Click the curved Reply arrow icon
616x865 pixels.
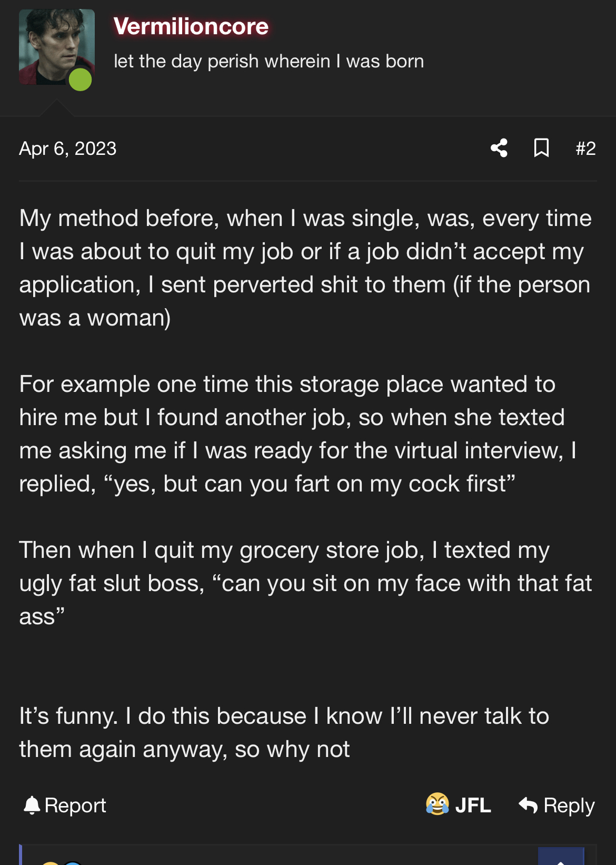coord(528,805)
